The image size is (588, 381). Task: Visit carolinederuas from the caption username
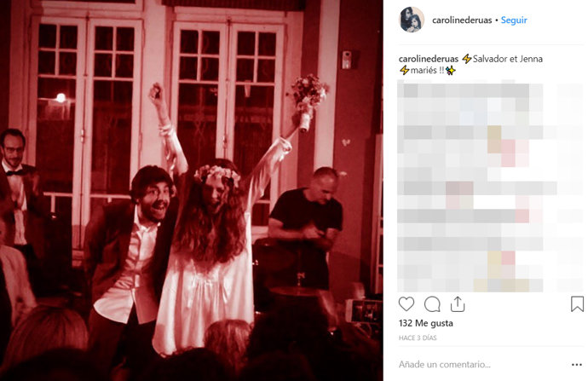click(429, 59)
